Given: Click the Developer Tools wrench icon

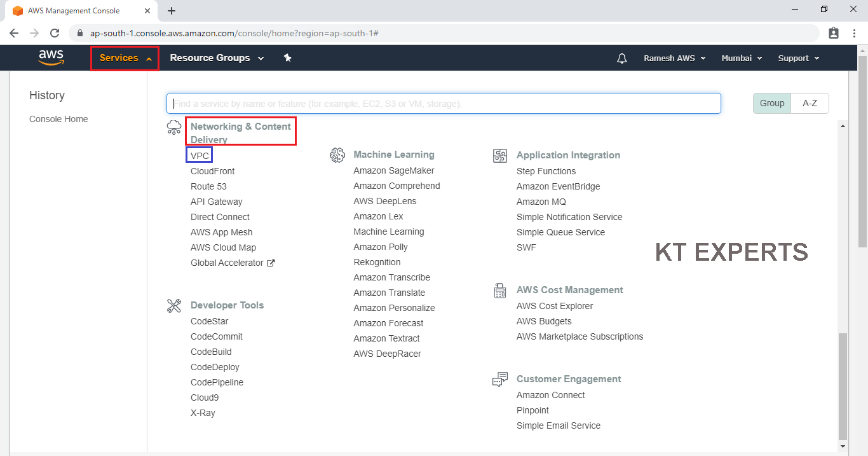Looking at the screenshot, I should coord(174,305).
